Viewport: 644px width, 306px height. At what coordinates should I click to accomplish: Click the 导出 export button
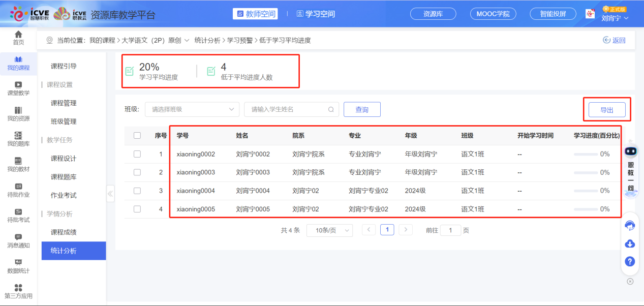607,109
